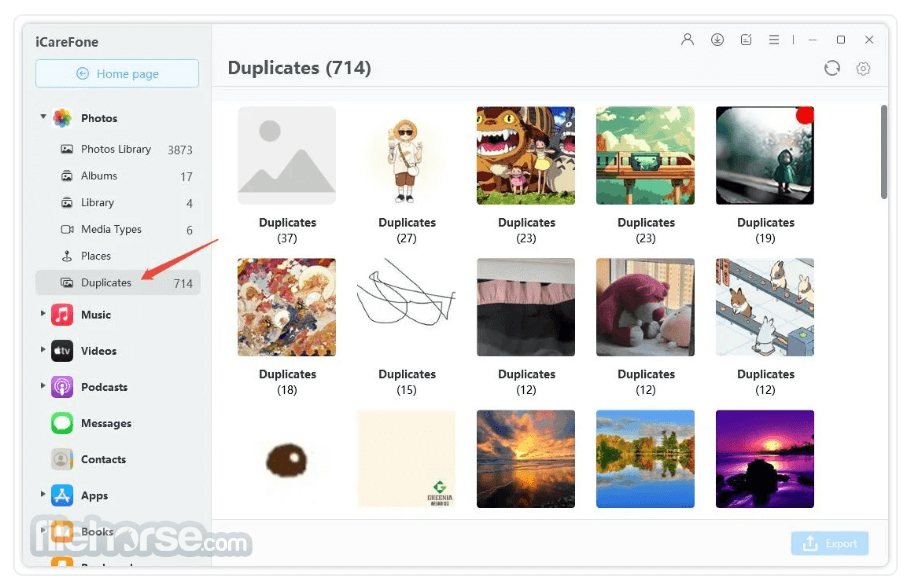Open rabbits conveyor Duplicates (12) thumbnail
The image size is (908, 587).
[765, 307]
